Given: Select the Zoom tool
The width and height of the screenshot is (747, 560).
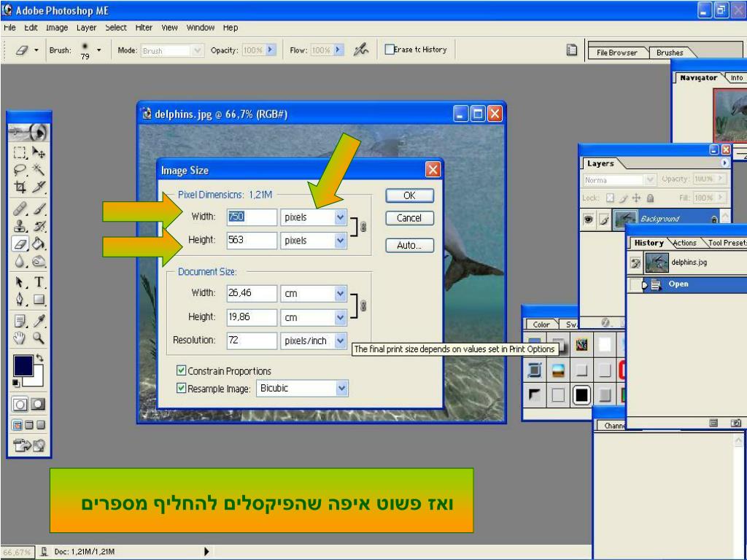Looking at the screenshot, I should 38,338.
